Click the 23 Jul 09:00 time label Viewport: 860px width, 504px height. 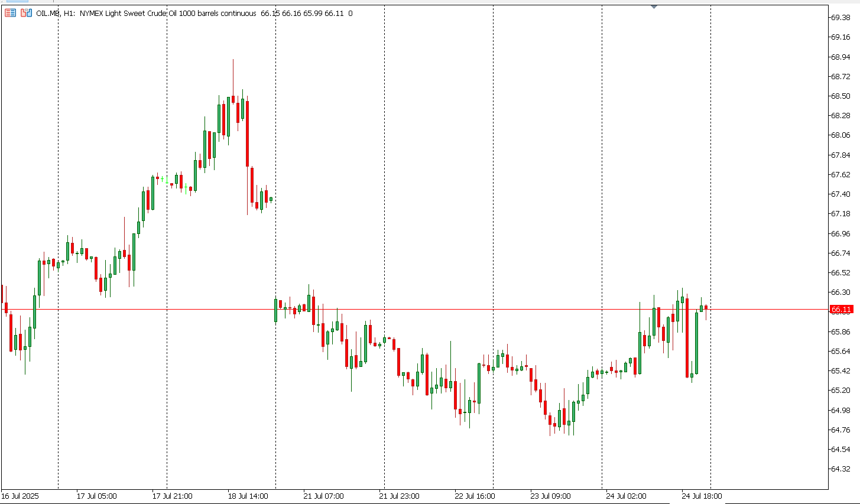[x=551, y=496]
